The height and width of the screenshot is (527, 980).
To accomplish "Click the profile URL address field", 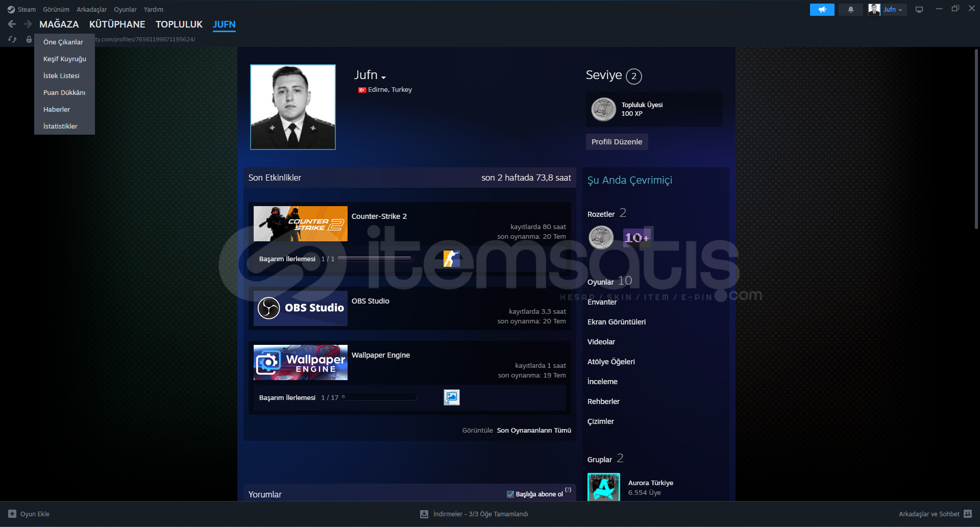I will 145,39.
